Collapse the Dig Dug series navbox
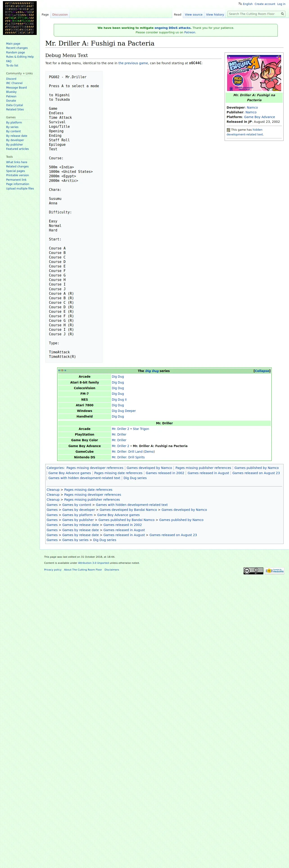Image resolution: width=289 pixels, height=868 pixels. coord(262,371)
